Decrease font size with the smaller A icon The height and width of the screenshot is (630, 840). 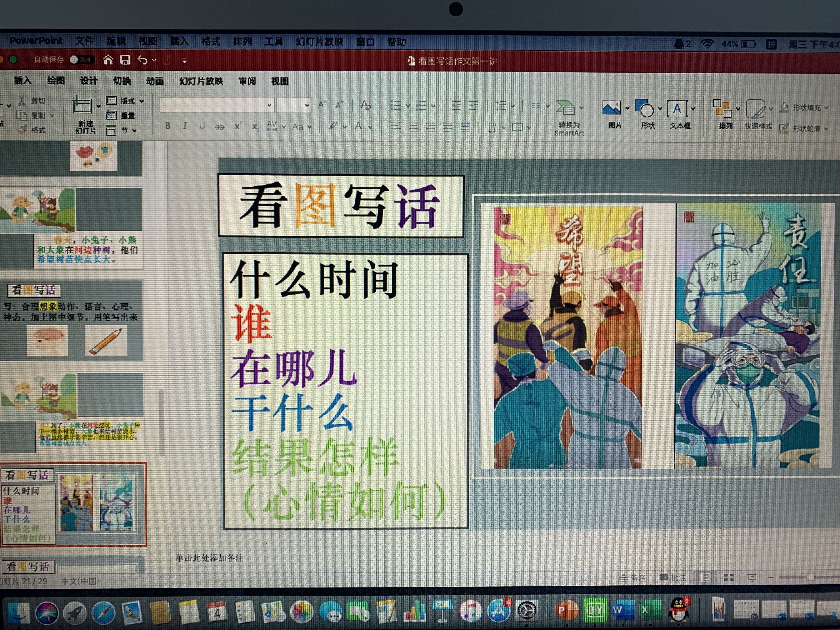[339, 105]
